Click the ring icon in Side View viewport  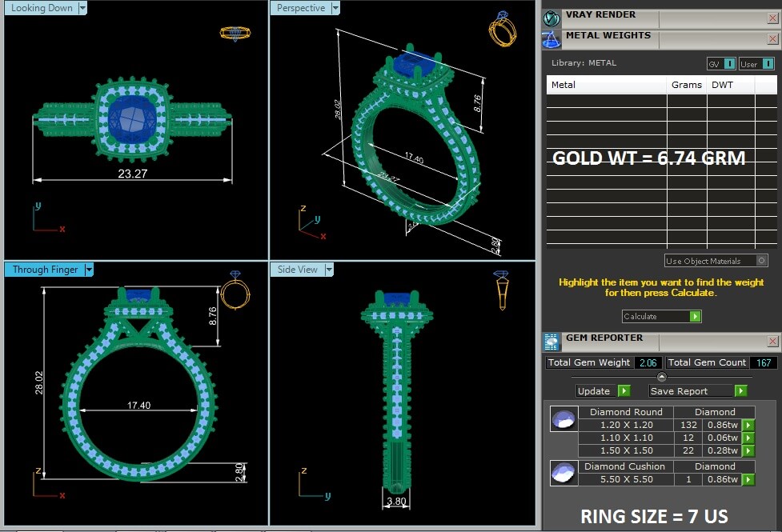tap(502, 290)
